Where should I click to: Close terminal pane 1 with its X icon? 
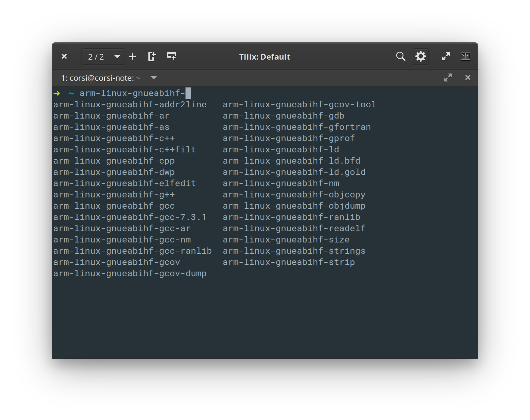[468, 78]
